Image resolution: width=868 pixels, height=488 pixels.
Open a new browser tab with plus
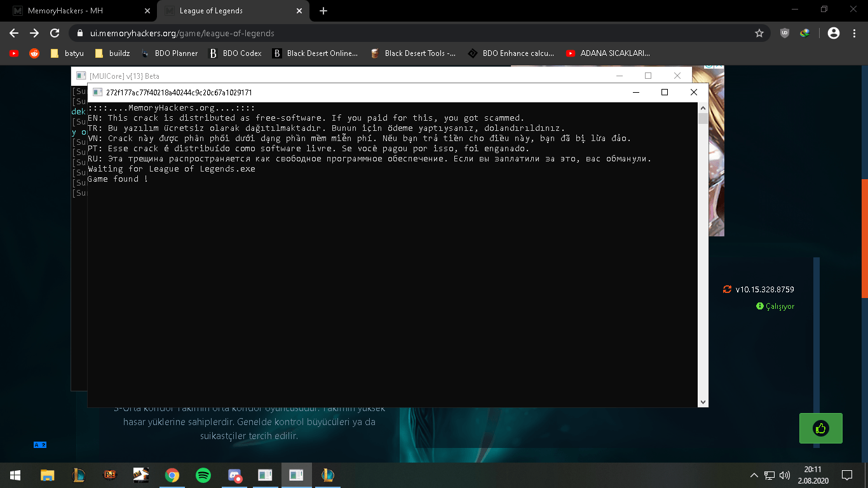click(x=323, y=11)
